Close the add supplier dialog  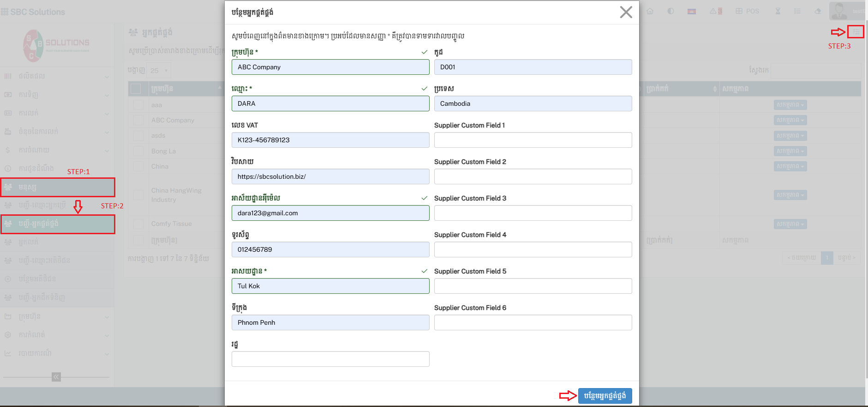626,12
